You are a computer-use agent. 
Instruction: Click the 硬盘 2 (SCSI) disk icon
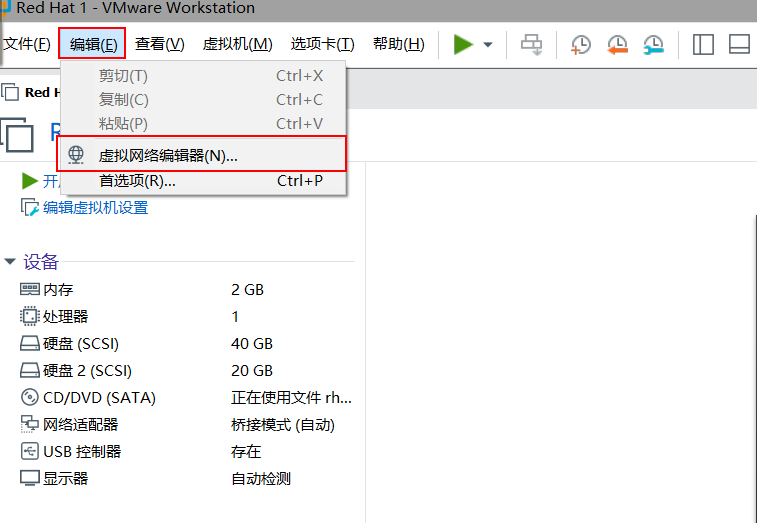click(29, 370)
